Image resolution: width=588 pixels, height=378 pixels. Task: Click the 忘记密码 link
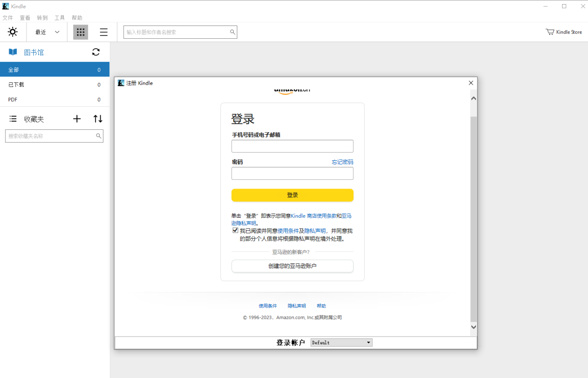343,162
